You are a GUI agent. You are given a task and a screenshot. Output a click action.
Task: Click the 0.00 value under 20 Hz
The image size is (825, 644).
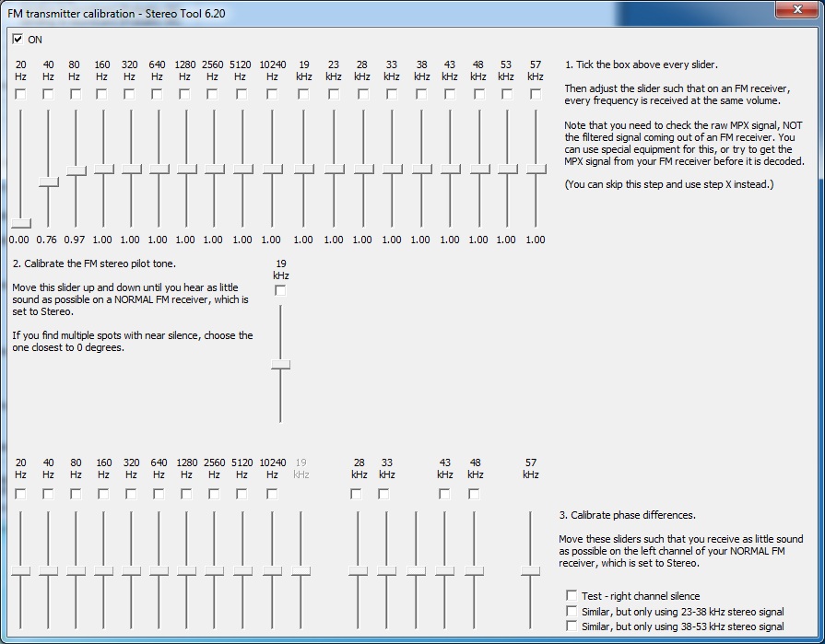tap(19, 240)
